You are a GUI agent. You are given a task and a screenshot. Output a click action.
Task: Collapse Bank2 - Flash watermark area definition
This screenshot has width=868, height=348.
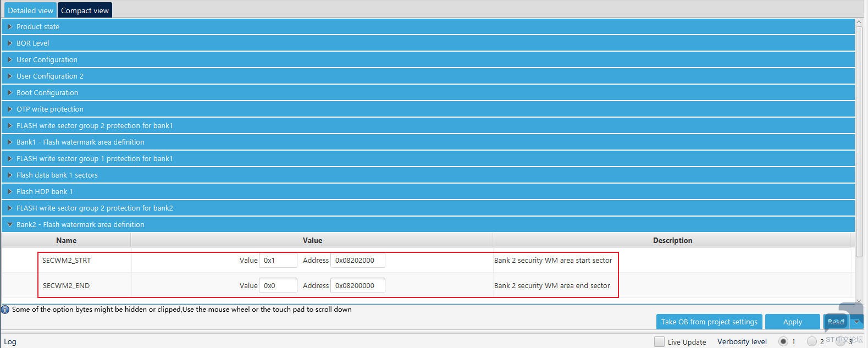pyautogui.click(x=428, y=224)
